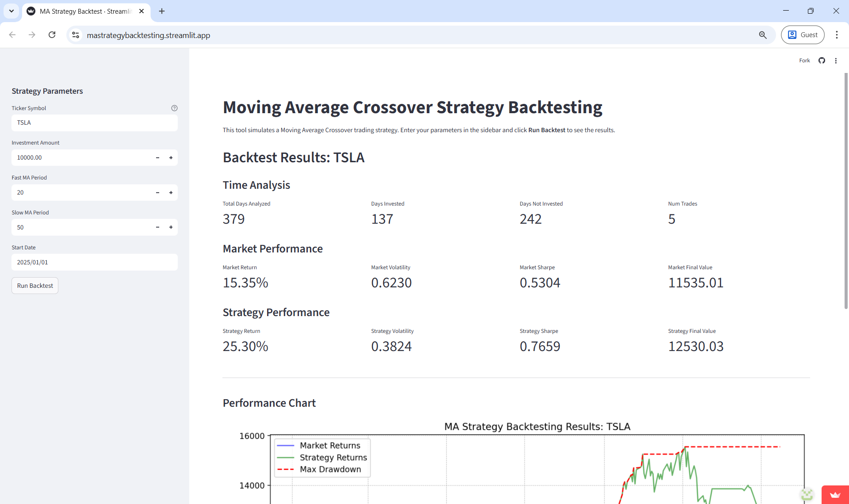Click the help icon beside Ticker Symbol

[174, 108]
